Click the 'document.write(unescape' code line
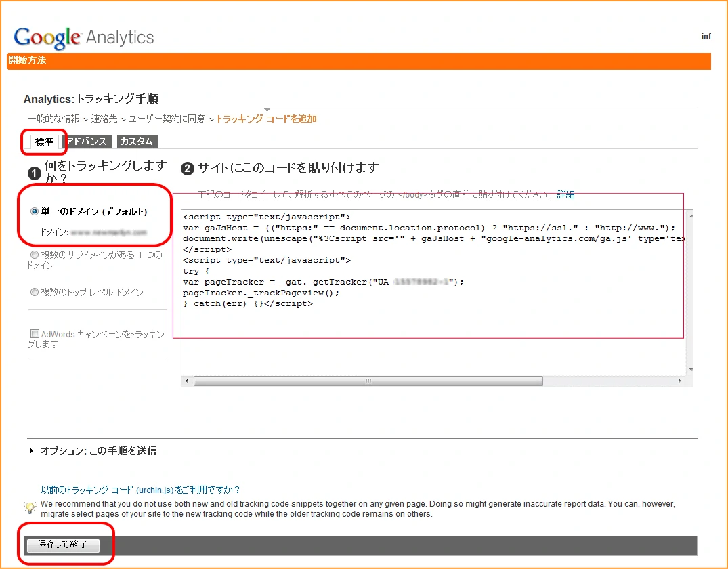The width and height of the screenshot is (728, 569). tap(434, 238)
